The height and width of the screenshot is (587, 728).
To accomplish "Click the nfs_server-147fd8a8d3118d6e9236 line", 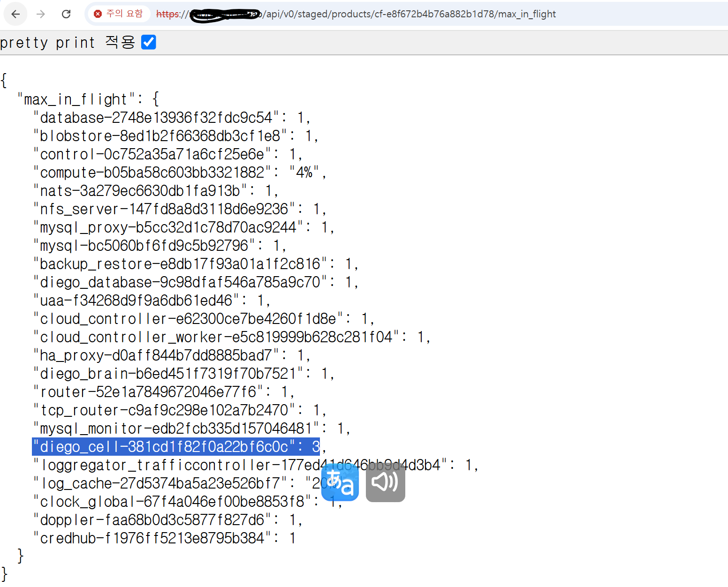I will point(180,209).
